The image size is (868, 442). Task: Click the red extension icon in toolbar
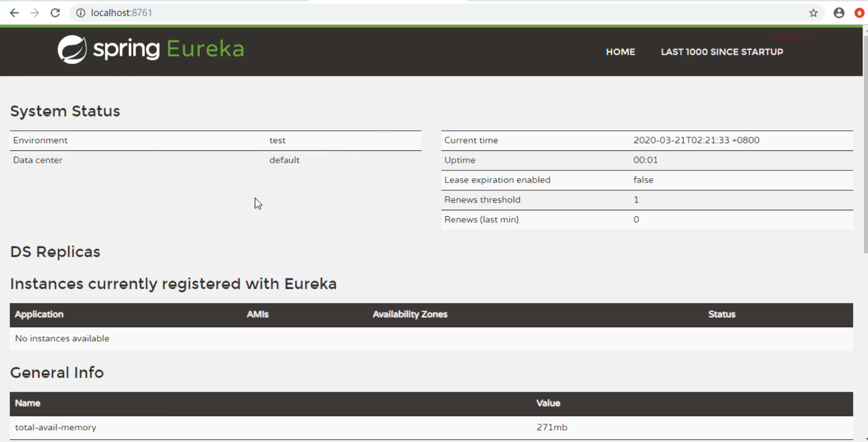click(x=859, y=13)
